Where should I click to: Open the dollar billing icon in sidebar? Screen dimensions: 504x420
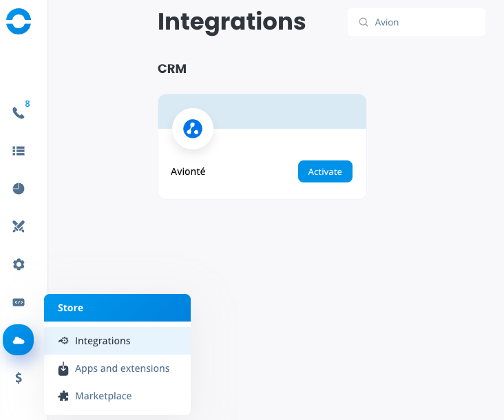point(19,378)
